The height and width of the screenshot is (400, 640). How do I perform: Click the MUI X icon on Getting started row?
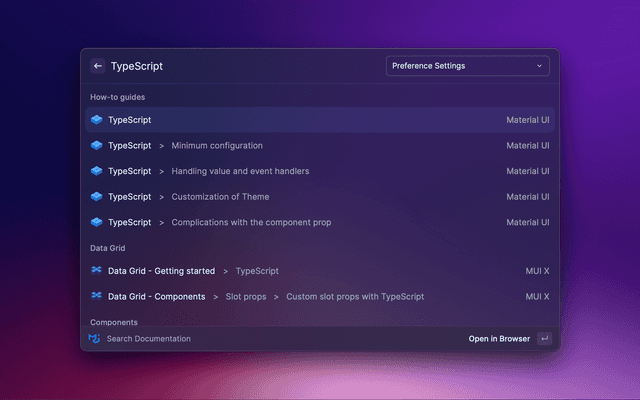click(96, 271)
